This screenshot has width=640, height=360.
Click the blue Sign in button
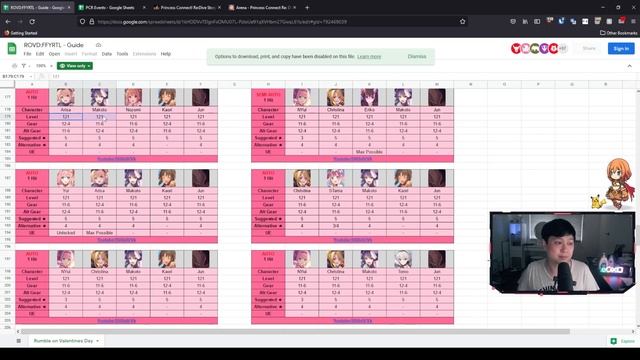[x=621, y=49]
